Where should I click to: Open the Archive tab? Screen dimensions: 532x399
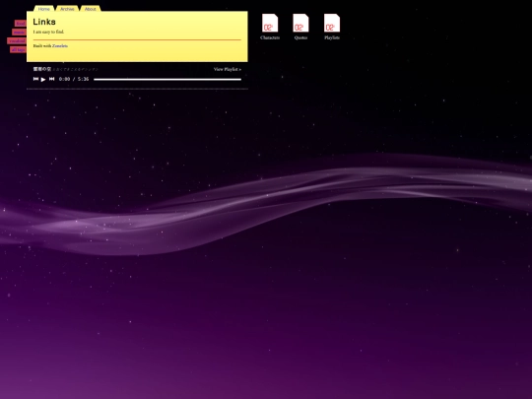click(x=67, y=9)
